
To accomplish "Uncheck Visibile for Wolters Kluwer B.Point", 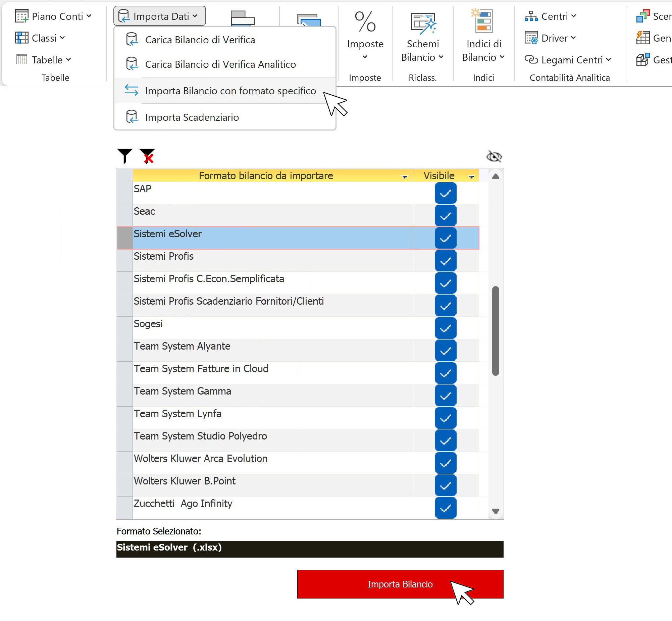I will [x=445, y=485].
